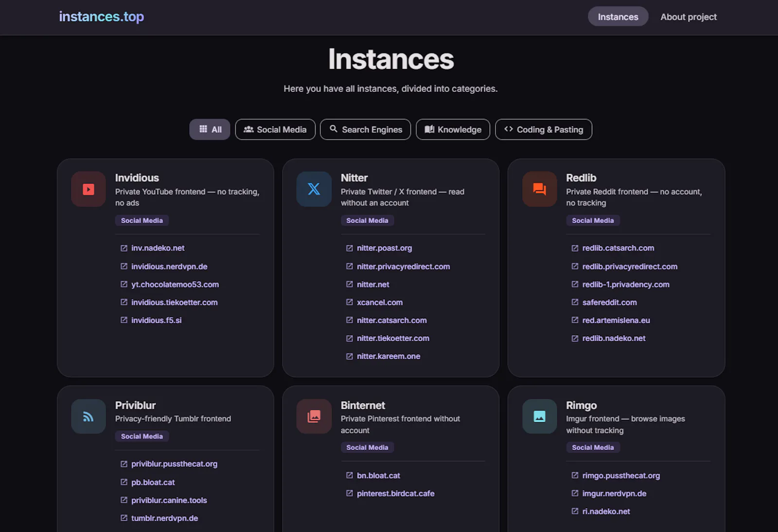Open priviblur.canine.tools link

click(169, 500)
